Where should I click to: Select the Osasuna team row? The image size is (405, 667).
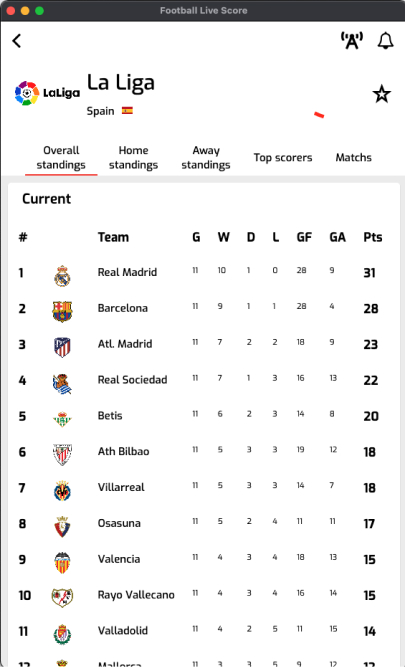(x=204, y=523)
